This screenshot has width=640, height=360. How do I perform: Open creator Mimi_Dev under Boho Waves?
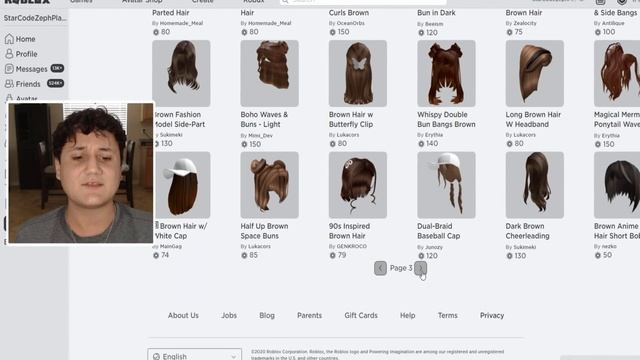tap(260, 136)
